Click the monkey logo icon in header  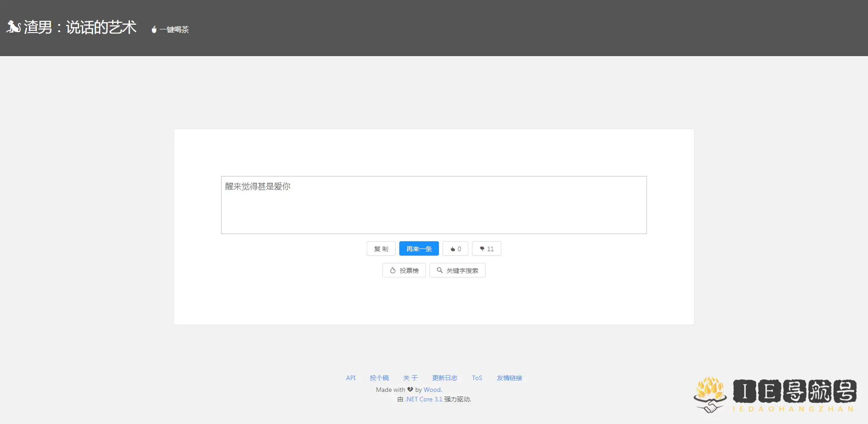pyautogui.click(x=13, y=27)
